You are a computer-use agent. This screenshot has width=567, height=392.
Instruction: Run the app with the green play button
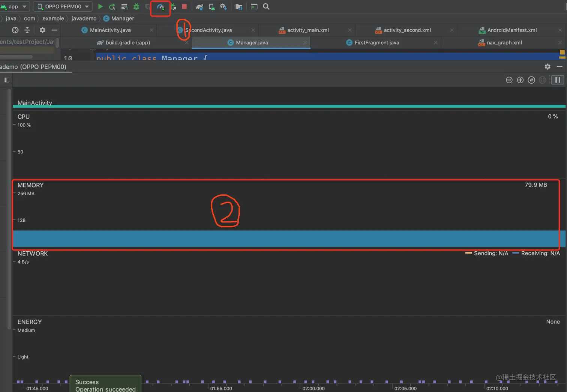100,6
